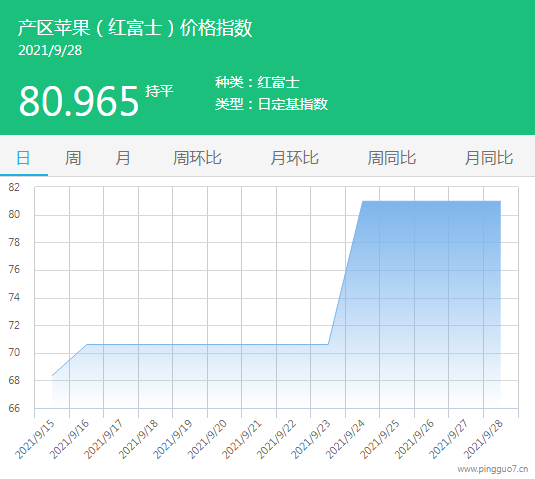Click the 持平 status label
Screen dimensions: 535x479
coord(159,91)
